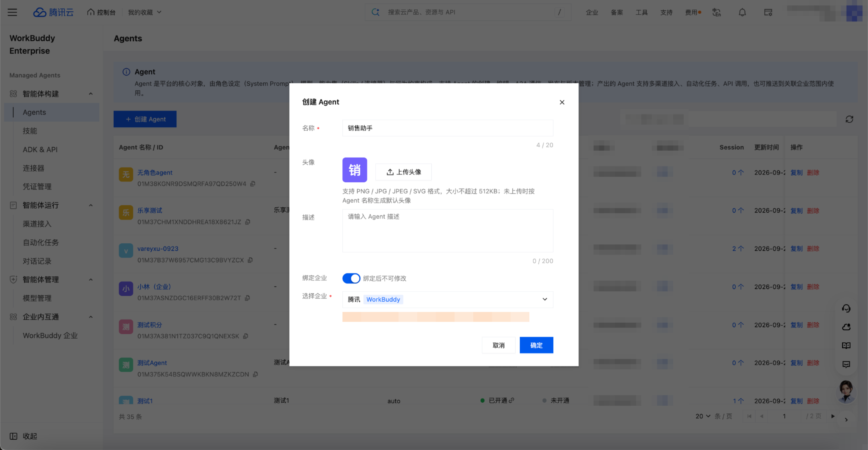This screenshot has height=450, width=868.
Task: Open 渠道接入 in the sidebar
Action: coord(37,224)
